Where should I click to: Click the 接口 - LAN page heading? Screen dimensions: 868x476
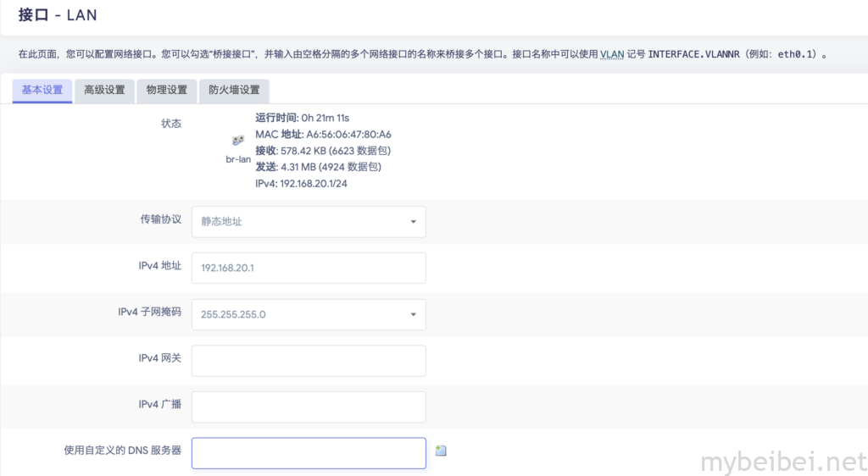[x=58, y=15]
